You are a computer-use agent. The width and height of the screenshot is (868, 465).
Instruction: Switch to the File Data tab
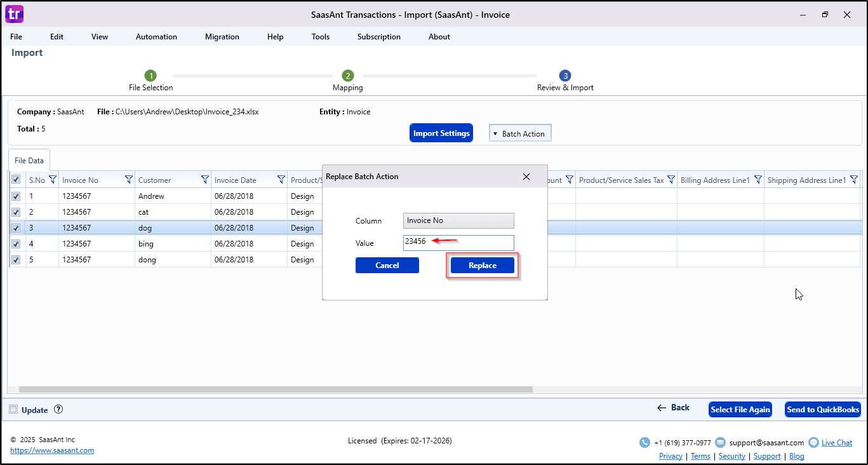[x=29, y=161]
